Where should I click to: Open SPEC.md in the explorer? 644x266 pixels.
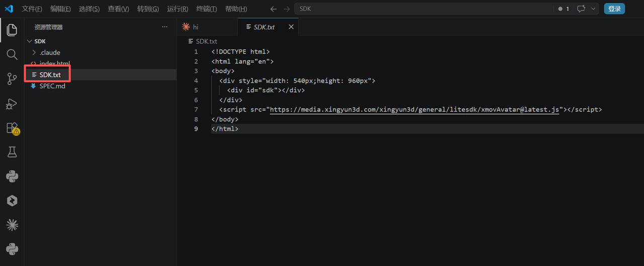tap(101, 86)
